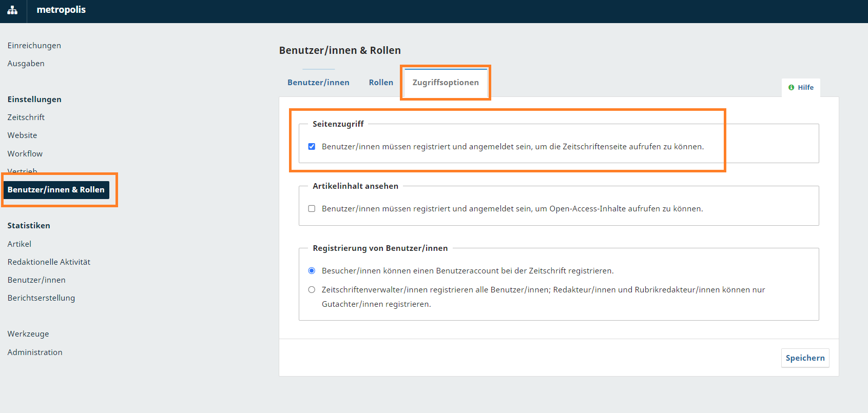Select the Zugriffsoptionen tab

pos(445,83)
